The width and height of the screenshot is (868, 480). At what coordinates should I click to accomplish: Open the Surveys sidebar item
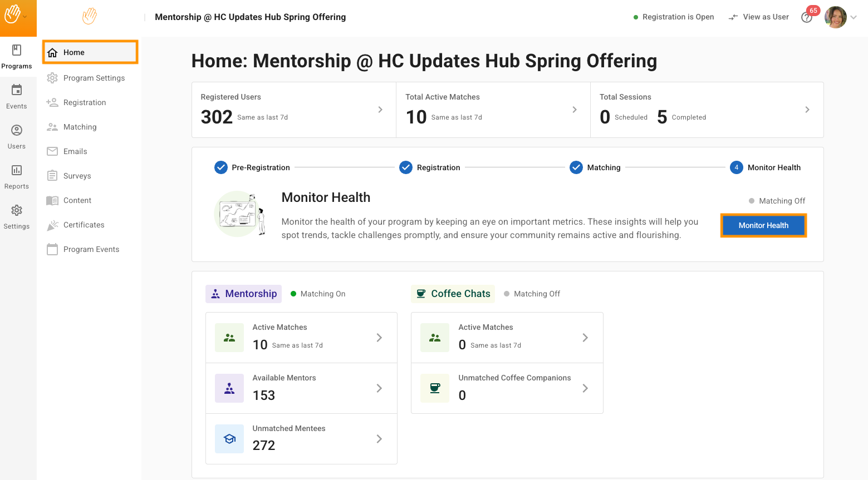pos(77,176)
